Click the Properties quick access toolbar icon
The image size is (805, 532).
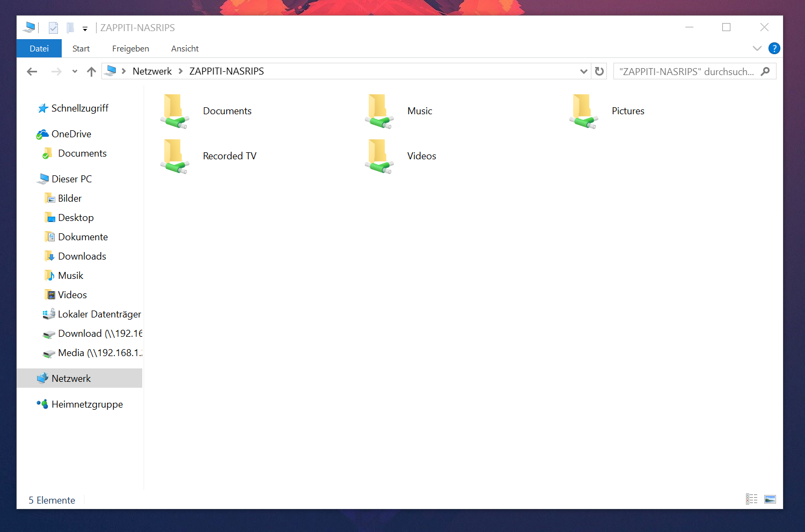click(x=53, y=27)
